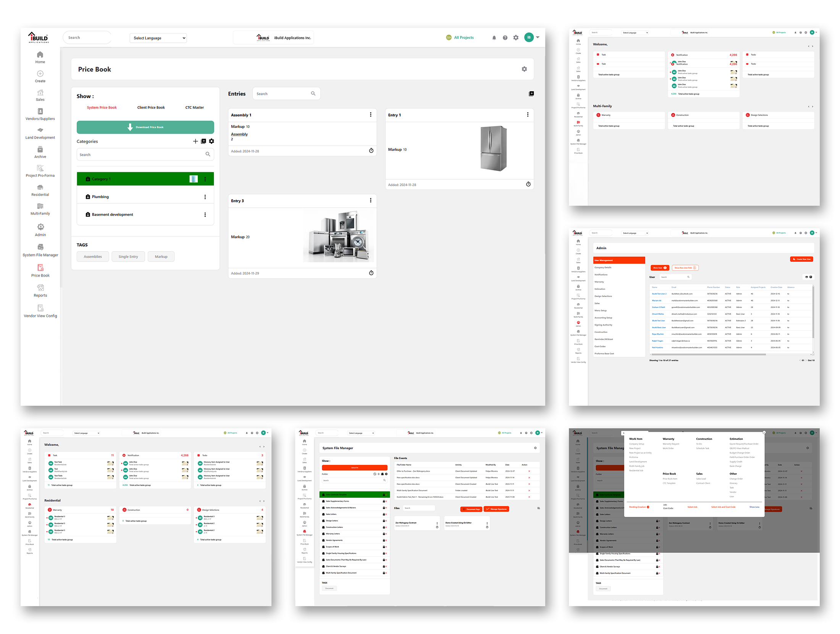Toggle the Markup tag filter
The image size is (840, 634).
point(161,257)
